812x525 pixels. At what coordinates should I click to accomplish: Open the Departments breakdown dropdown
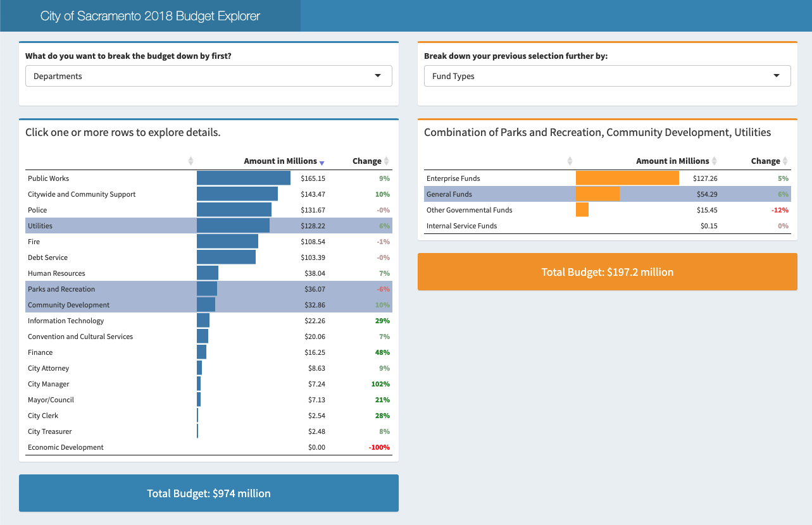tap(209, 76)
